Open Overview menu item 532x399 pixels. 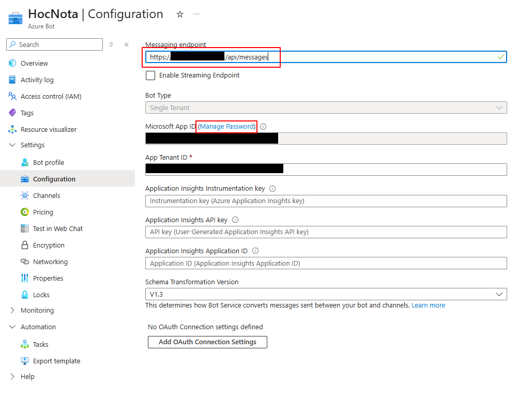[34, 64]
